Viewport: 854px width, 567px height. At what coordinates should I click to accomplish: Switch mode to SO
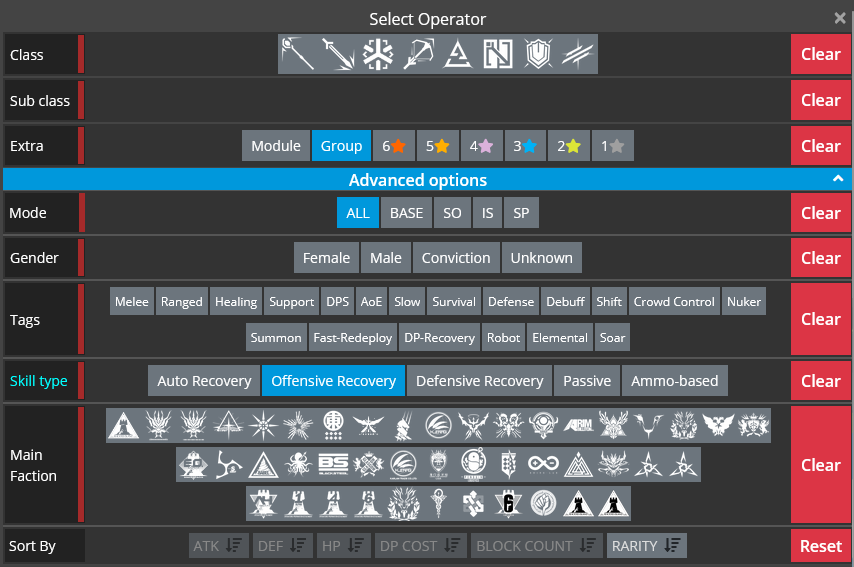(x=452, y=212)
